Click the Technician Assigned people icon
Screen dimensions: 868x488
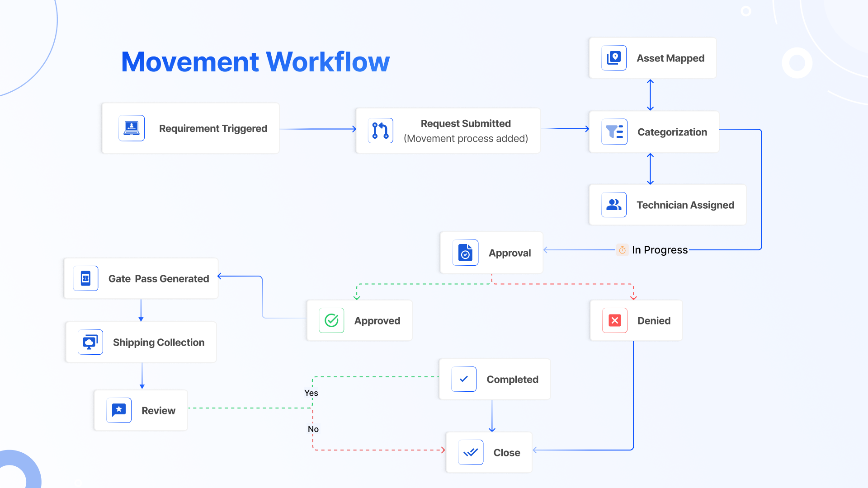pyautogui.click(x=614, y=205)
